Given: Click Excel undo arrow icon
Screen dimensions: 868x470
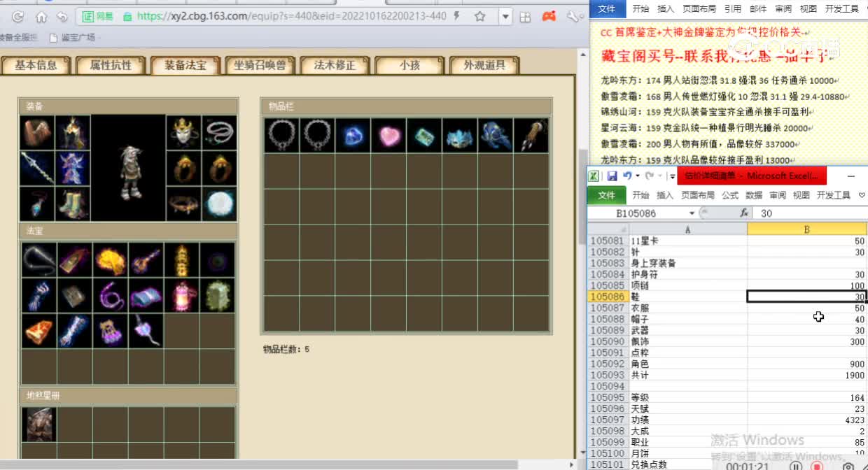Looking at the screenshot, I should click(x=627, y=176).
